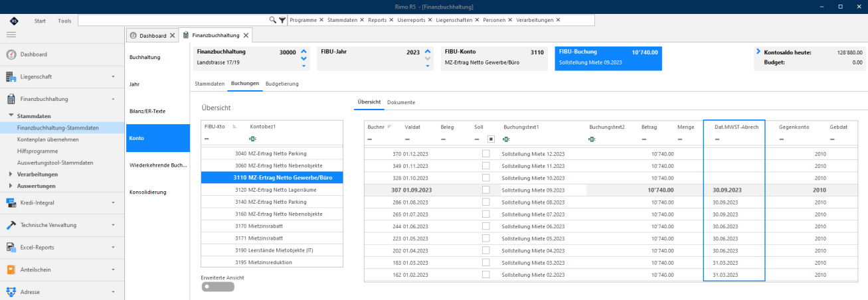Select Bilanz/ER-Texte in the vertical navigation
Viewport: 868px width, 300px height.
coord(147,111)
